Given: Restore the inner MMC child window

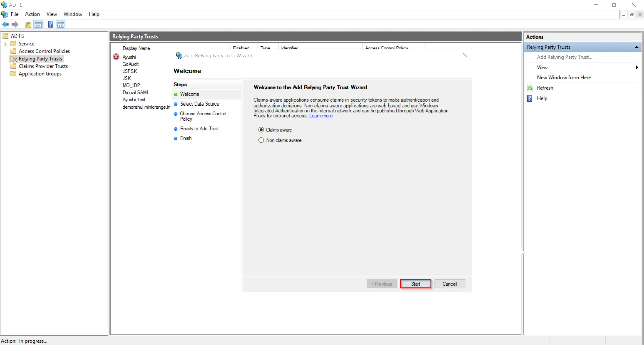Looking at the screenshot, I should 632,14.
